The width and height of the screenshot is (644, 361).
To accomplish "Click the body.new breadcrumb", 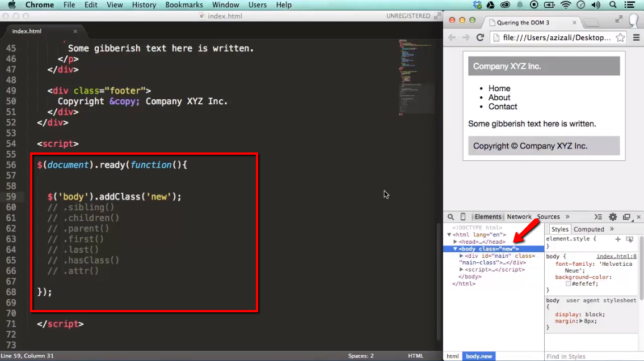I will [x=478, y=356].
